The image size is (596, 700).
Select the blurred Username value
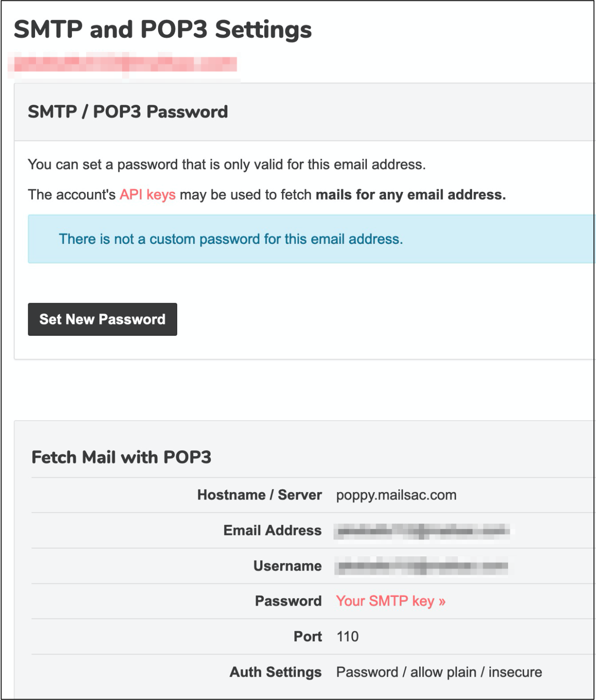[x=424, y=566]
